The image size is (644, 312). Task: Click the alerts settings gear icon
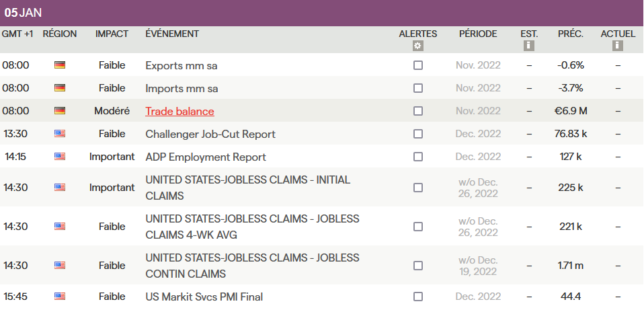(417, 46)
